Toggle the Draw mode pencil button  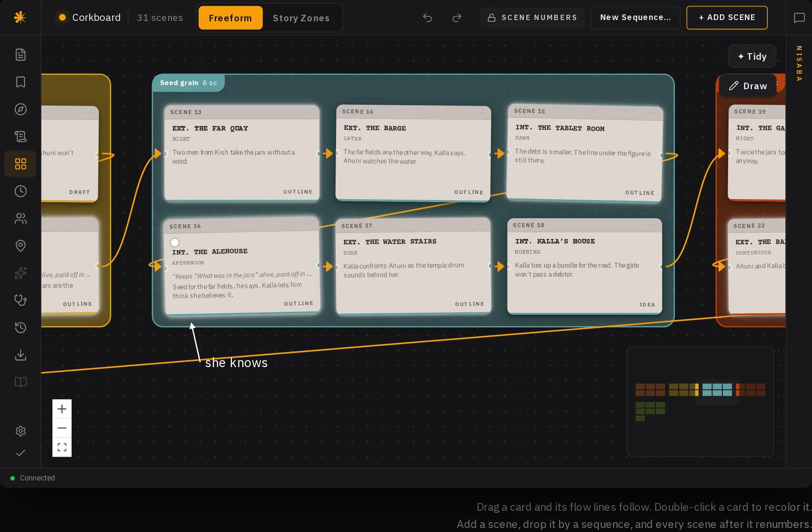click(x=748, y=86)
